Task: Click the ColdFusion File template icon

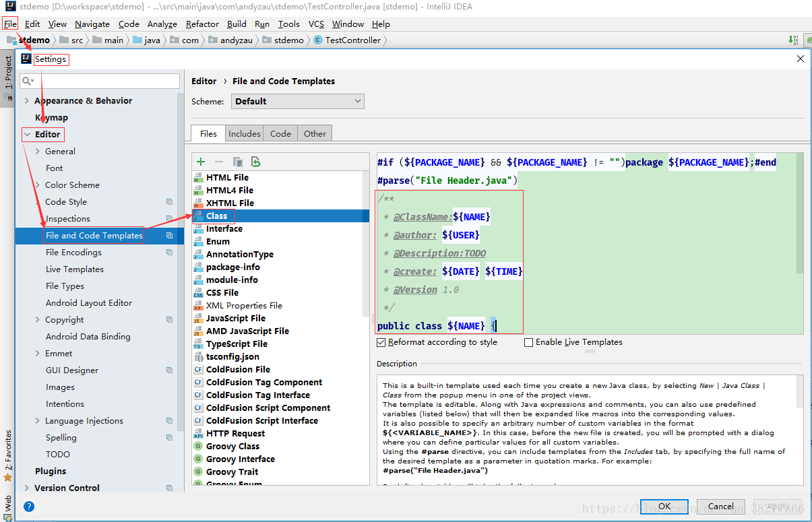Action: coord(198,370)
